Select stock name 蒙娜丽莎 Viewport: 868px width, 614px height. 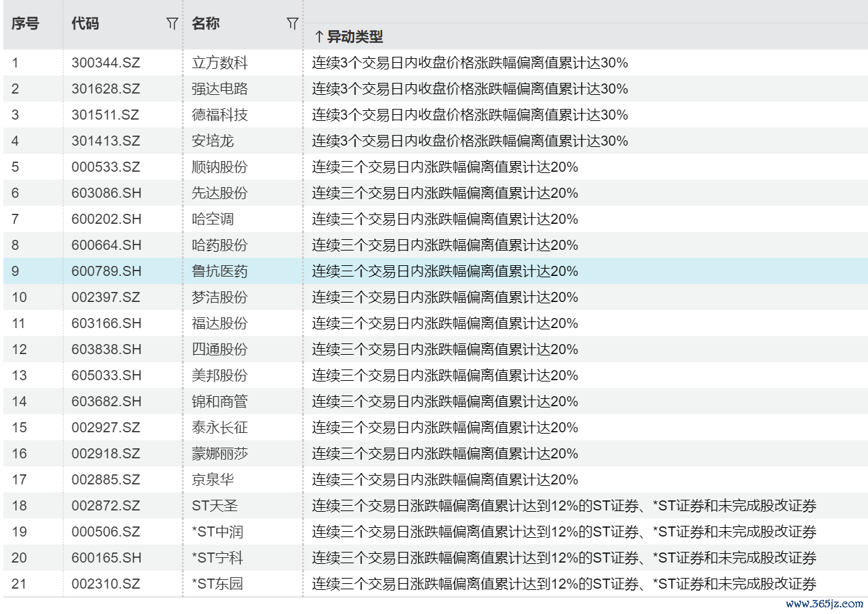pos(220,454)
